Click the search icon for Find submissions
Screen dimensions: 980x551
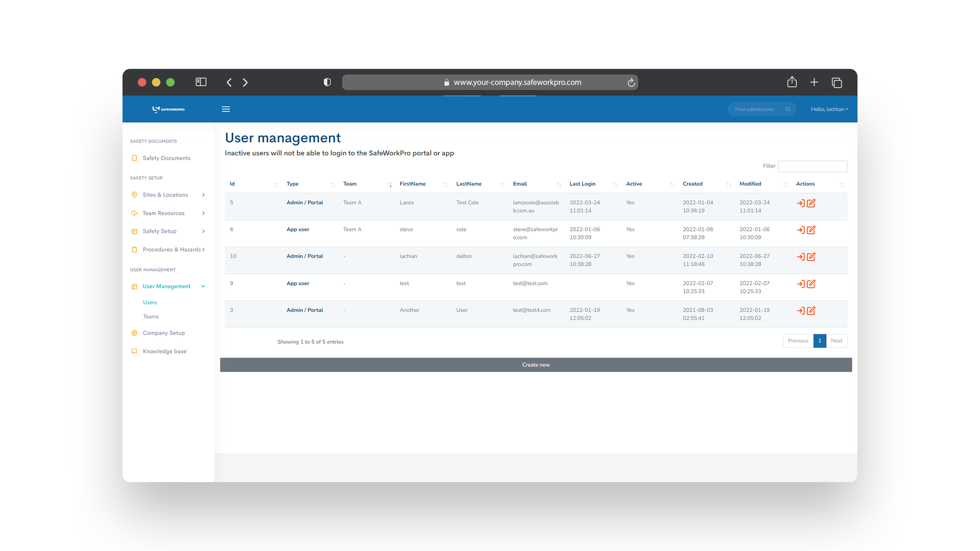click(788, 109)
